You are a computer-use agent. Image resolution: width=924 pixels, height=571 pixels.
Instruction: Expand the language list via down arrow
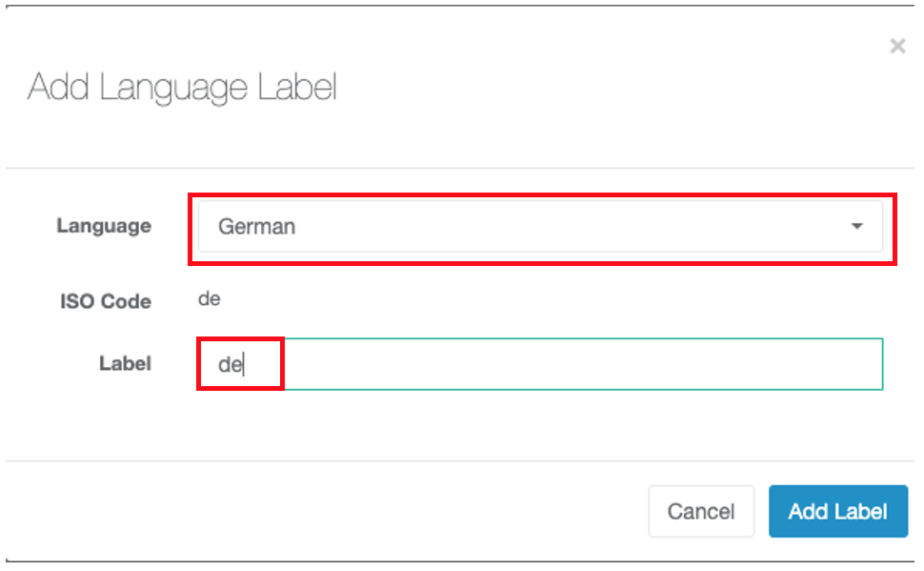pos(856,227)
